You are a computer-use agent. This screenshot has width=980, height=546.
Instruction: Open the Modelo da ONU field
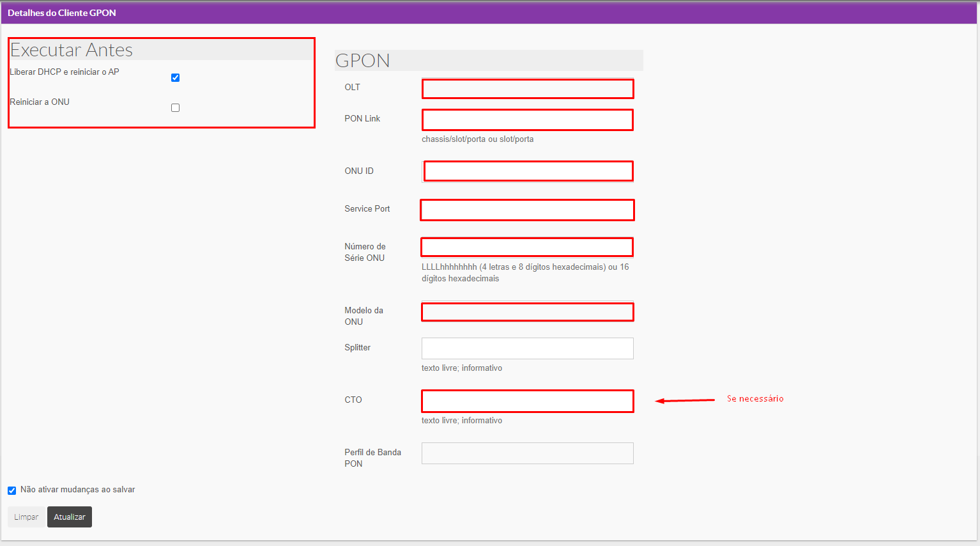point(528,312)
